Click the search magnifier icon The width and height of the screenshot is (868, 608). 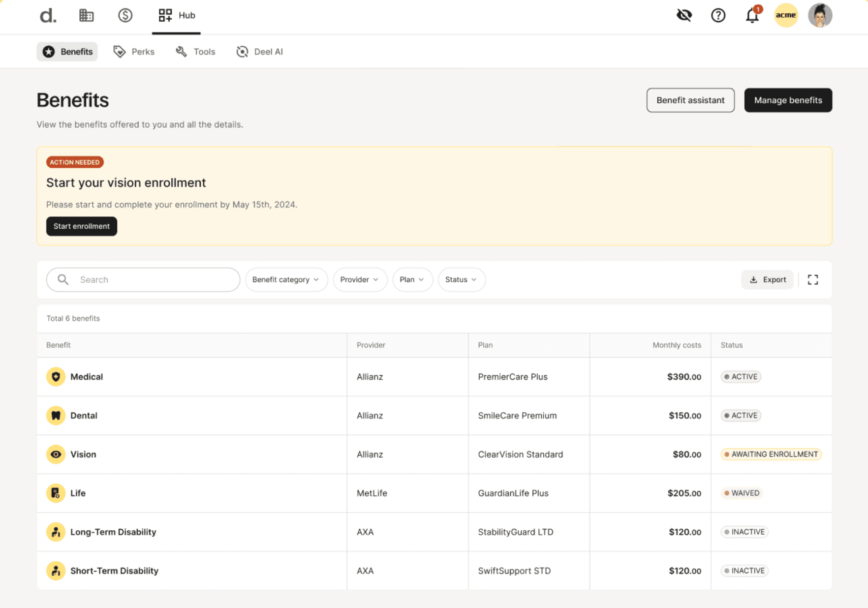coord(62,279)
